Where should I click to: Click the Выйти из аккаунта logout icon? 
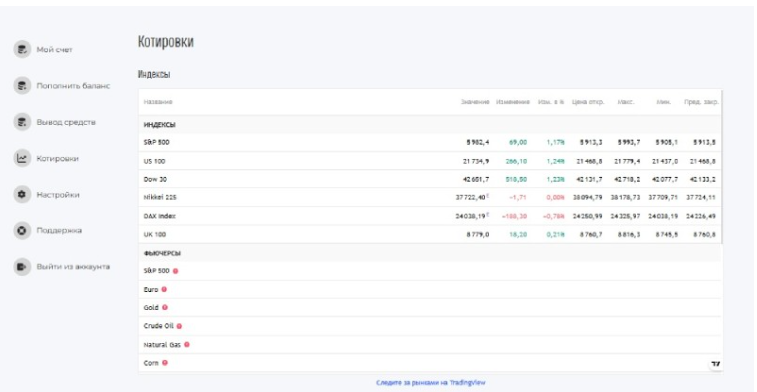point(22,266)
